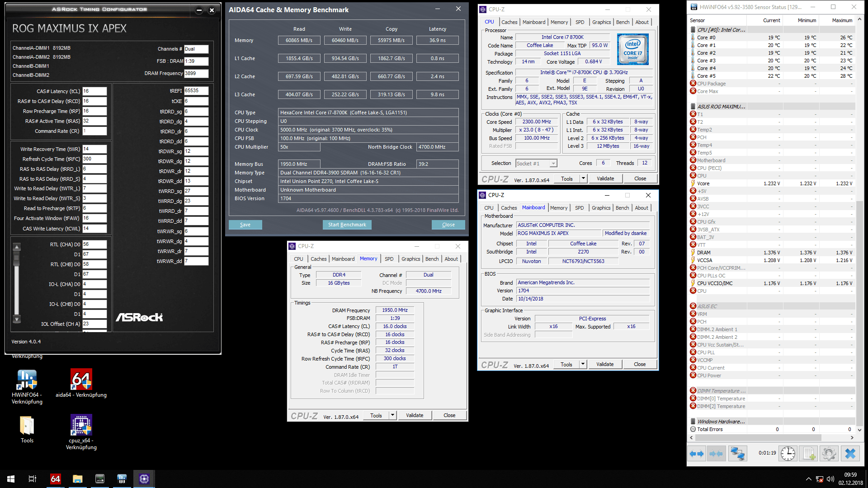Viewport: 868px width, 488px height.
Task: Click Validate in the CPU-Z CPU window
Action: (x=605, y=178)
